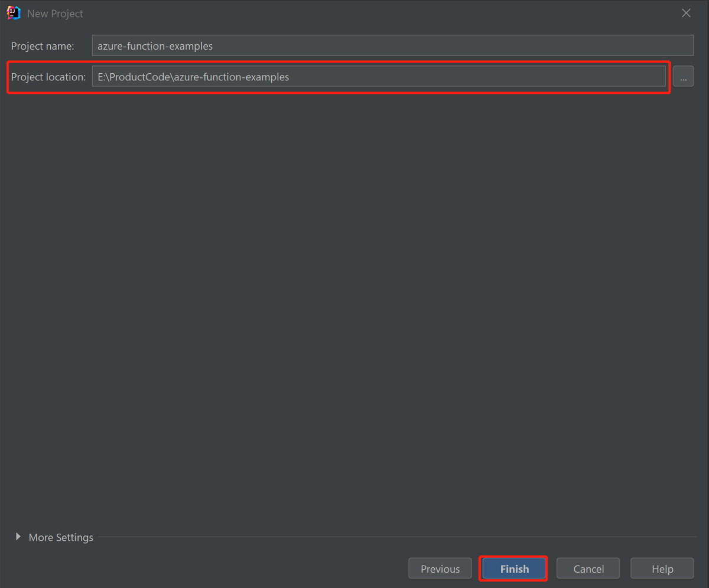Cancel the new project dialog
This screenshot has height=588, width=709.
[x=588, y=568]
